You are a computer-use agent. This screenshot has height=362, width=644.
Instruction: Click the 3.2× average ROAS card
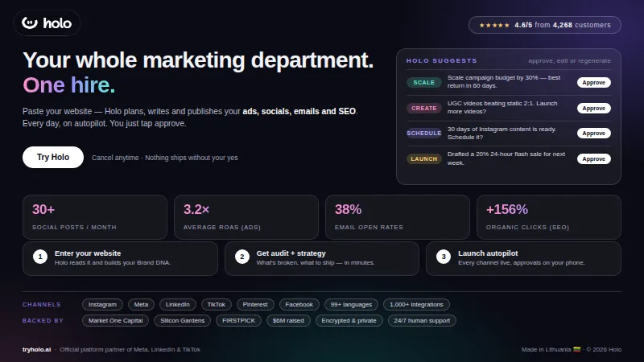[246, 217]
